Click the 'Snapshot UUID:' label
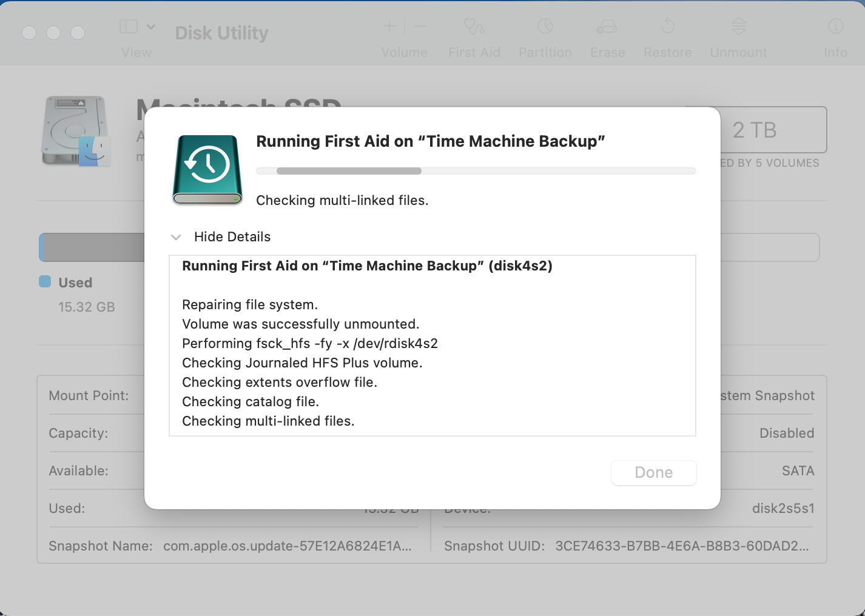Screen dimensions: 865x616 coord(494,546)
